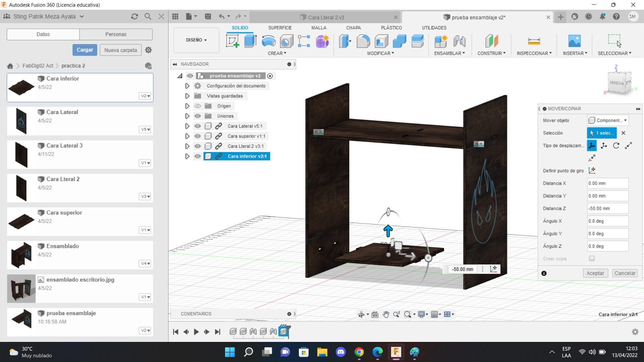Expand Configuración del documento node
Screen dimensions: 644x362
tap(187, 86)
